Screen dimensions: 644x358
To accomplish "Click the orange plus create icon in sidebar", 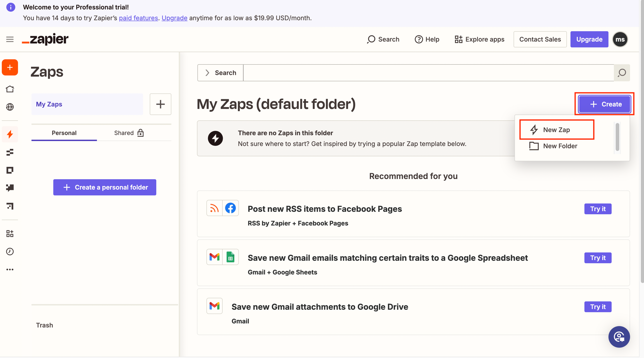I will (x=10, y=67).
